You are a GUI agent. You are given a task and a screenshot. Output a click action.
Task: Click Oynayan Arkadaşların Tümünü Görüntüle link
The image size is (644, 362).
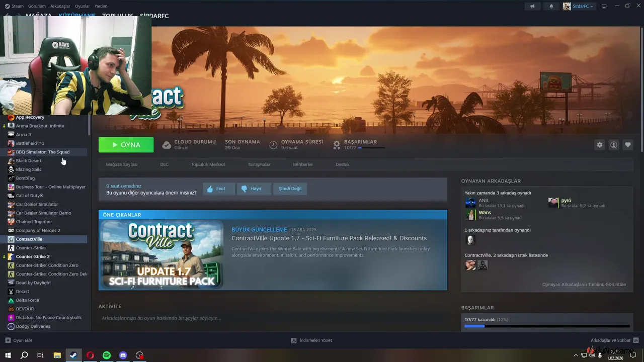pos(584,285)
